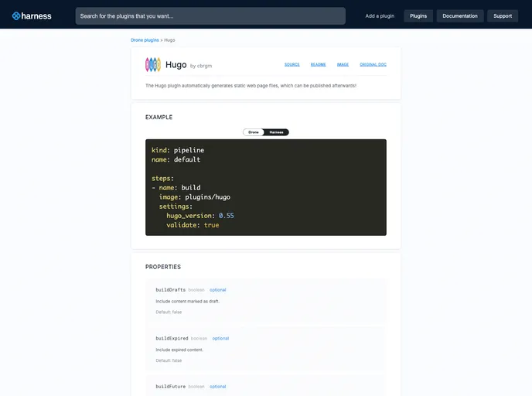Click the Hugo plugin description sentence
The height and width of the screenshot is (396, 532).
click(x=251, y=86)
